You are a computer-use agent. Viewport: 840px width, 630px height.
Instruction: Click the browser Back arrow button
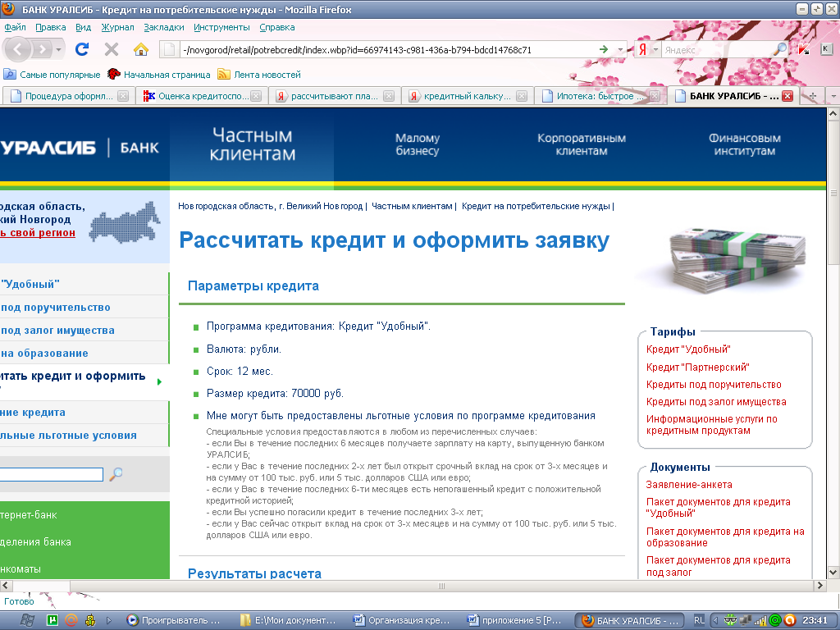point(18,50)
